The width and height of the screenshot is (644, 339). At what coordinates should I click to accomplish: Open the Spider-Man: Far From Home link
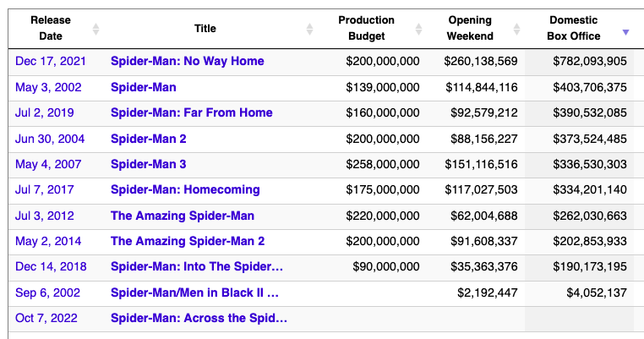point(191,112)
